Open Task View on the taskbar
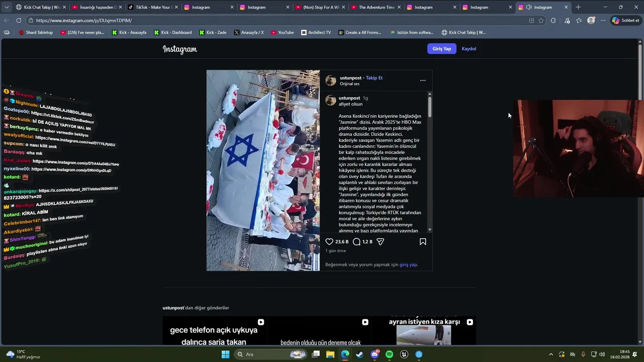Image resolution: width=644 pixels, height=362 pixels. tap(316, 354)
